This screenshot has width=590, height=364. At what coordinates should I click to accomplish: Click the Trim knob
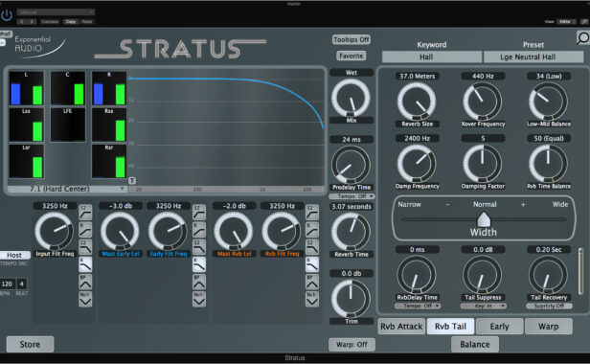(352, 298)
